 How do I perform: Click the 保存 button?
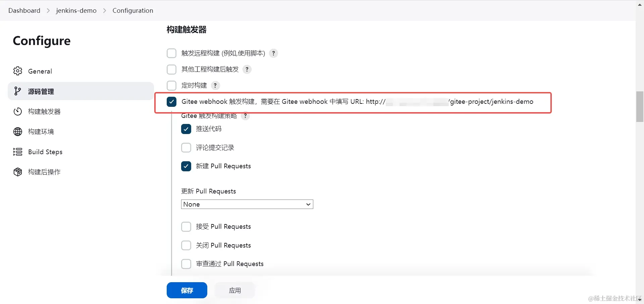point(186,290)
